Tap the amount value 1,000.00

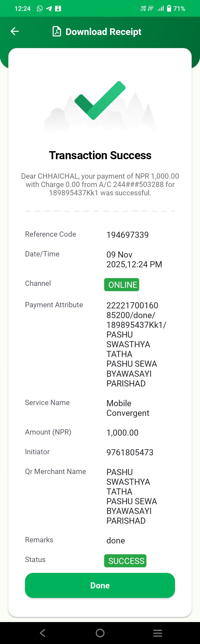click(122, 433)
